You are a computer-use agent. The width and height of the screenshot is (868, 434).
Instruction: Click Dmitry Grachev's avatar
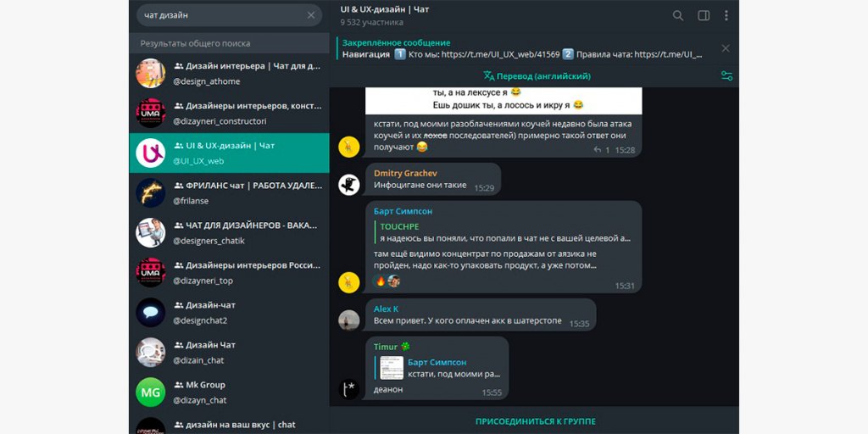tap(348, 184)
